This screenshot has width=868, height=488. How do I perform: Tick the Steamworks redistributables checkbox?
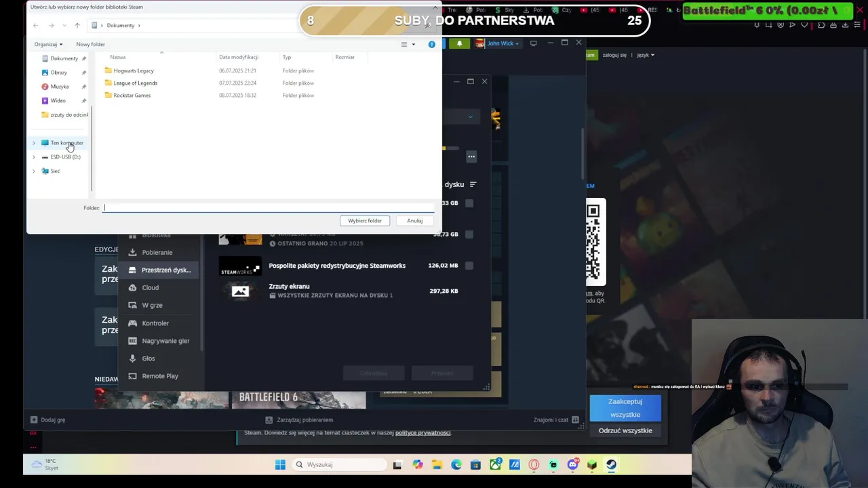469,266
